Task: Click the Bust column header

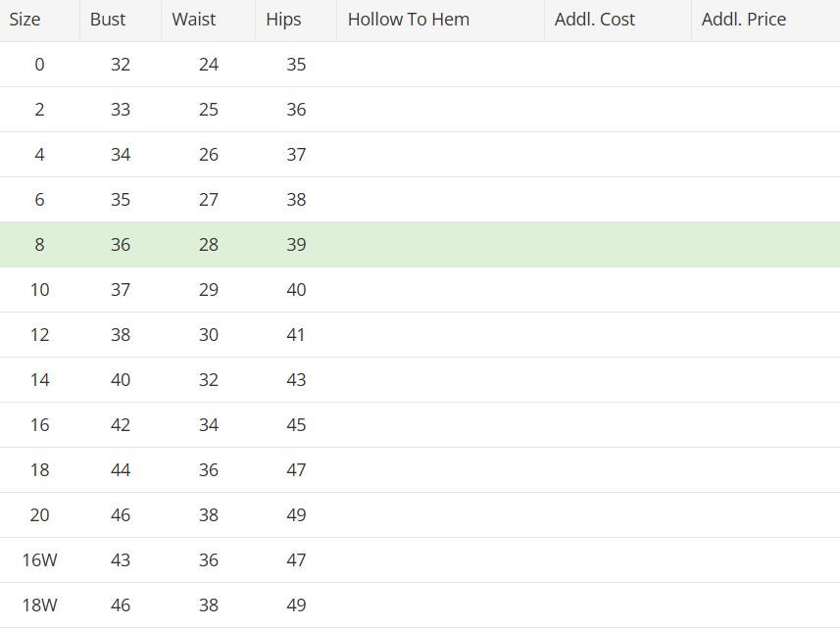Action: pyautogui.click(x=121, y=21)
